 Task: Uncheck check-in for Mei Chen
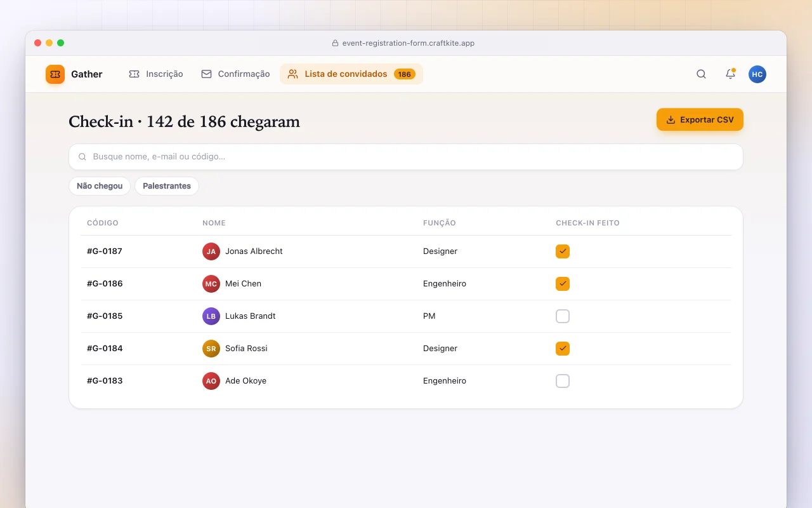(x=563, y=284)
